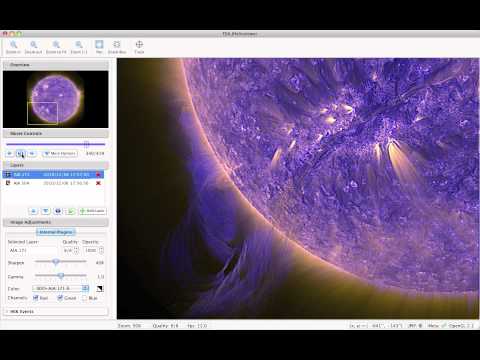Pause movie playback with the play/pause button
Screen dimensions: 480x360
pyautogui.click(x=21, y=153)
